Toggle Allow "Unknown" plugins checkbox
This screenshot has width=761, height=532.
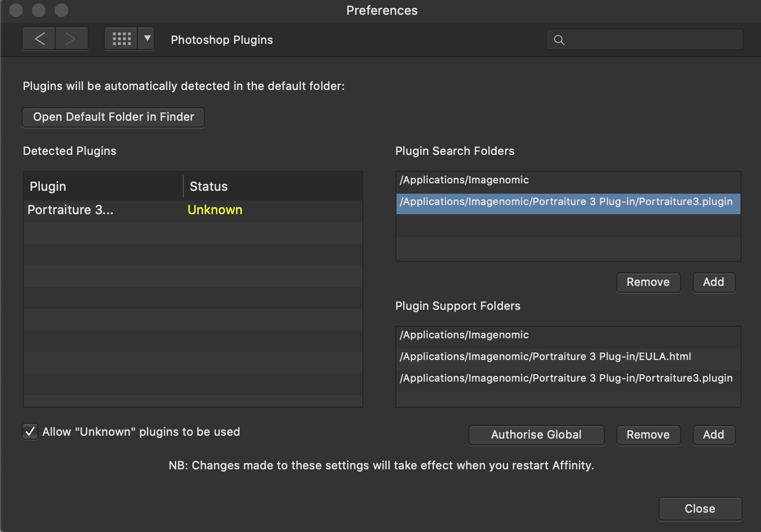pos(30,432)
